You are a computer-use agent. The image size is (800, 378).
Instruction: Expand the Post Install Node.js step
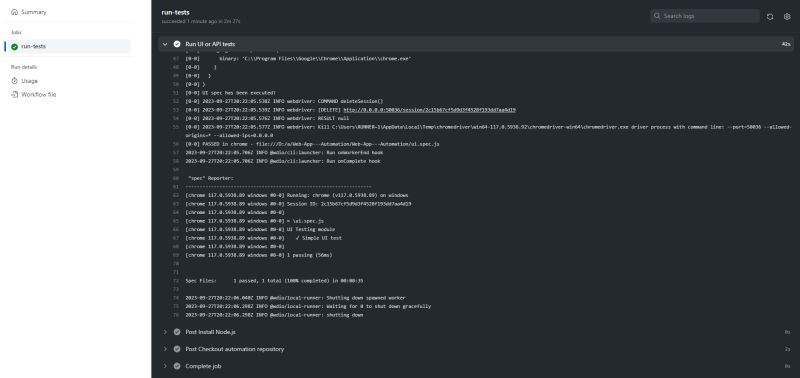[165, 332]
